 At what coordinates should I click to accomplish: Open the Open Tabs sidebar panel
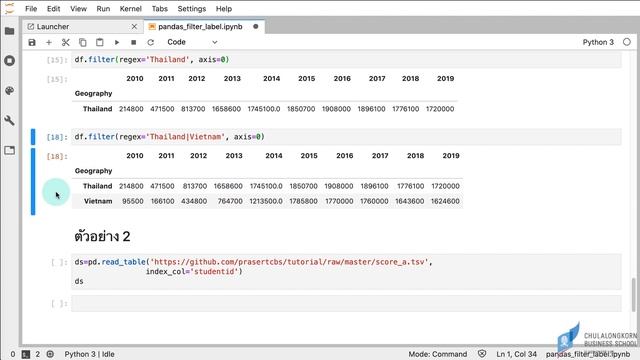coord(9,150)
